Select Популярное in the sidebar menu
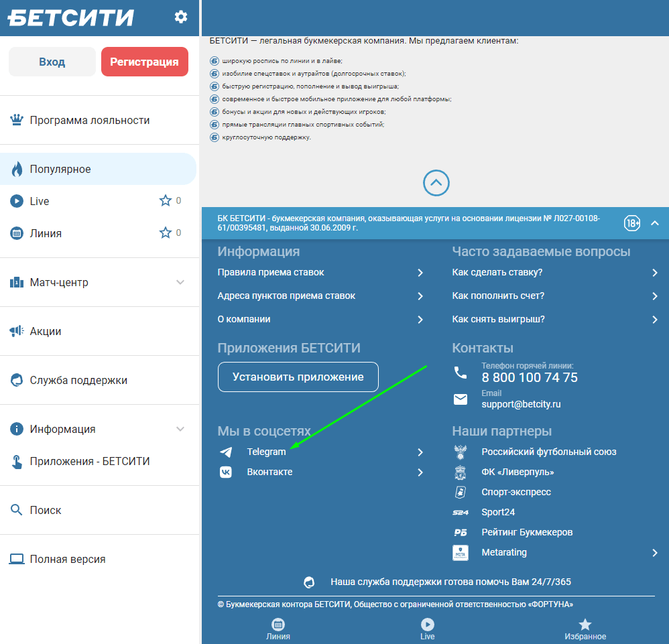This screenshot has width=669, height=644. click(x=98, y=169)
